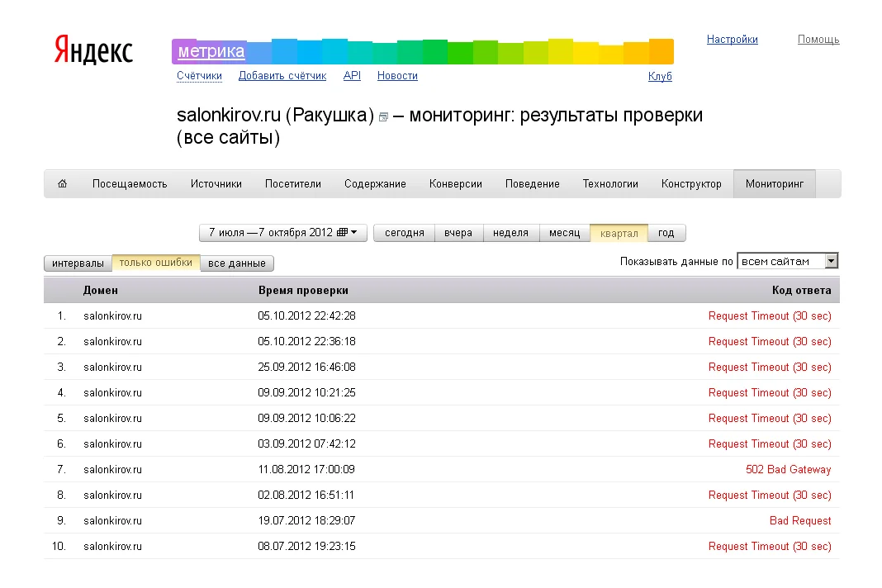Click the time 09.09.2012 10:06:22
The height and width of the screenshot is (588, 882).
306,418
